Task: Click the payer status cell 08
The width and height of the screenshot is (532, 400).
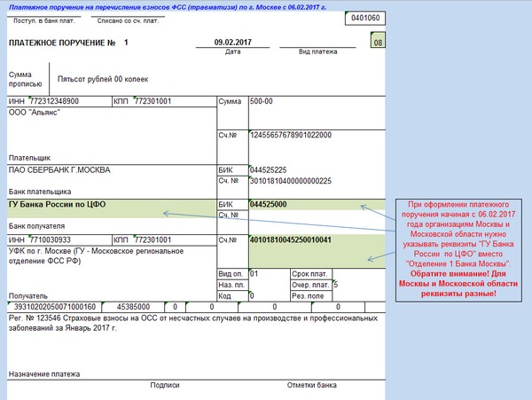Action: 379,43
